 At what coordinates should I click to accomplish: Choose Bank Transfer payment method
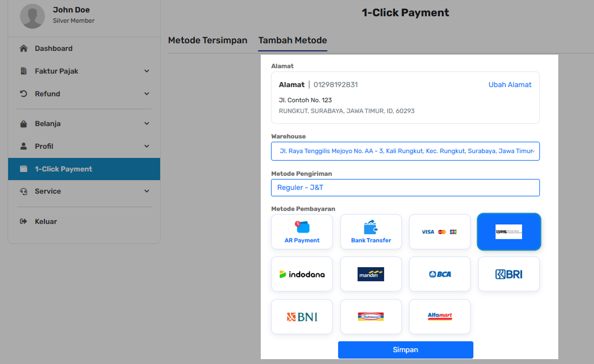coord(371,232)
